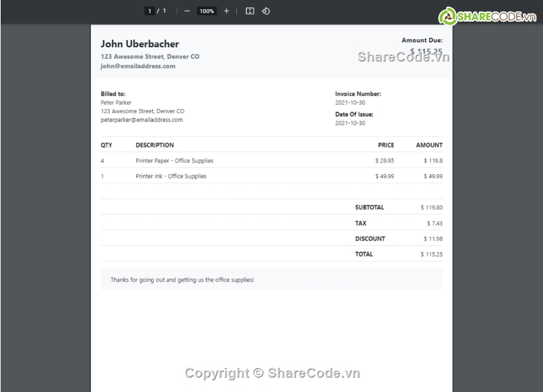Rotate the document counterclockwise
543x392 pixels.
point(266,11)
